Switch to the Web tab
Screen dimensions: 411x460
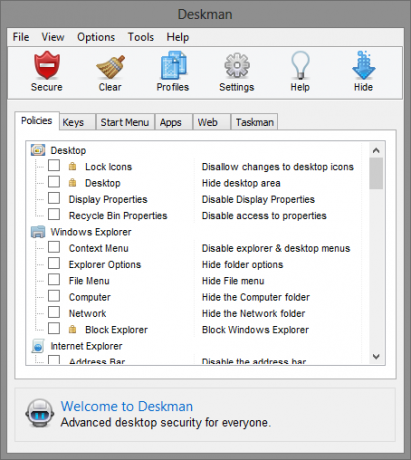point(211,122)
